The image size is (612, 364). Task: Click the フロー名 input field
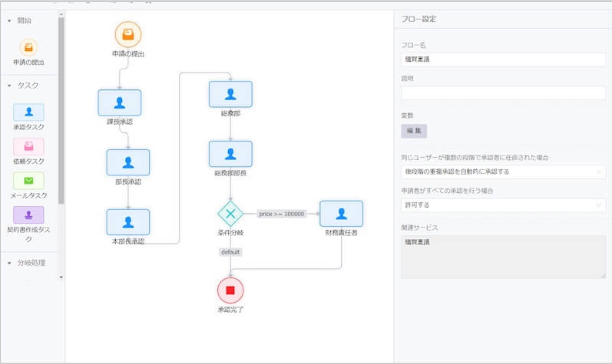(502, 59)
